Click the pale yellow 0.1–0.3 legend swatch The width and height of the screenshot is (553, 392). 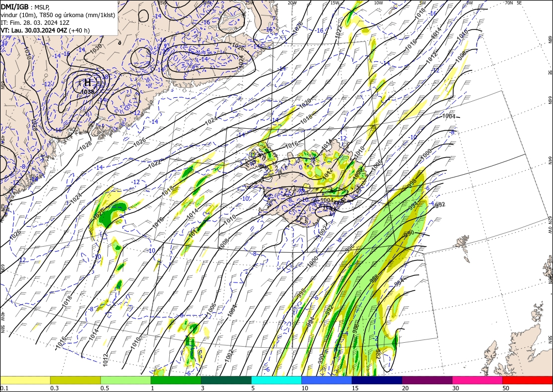pos(25,380)
